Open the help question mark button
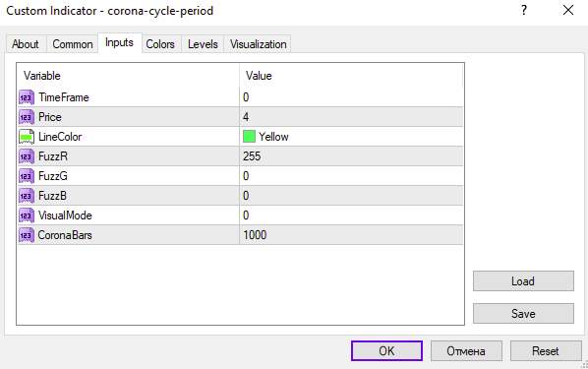 524,10
